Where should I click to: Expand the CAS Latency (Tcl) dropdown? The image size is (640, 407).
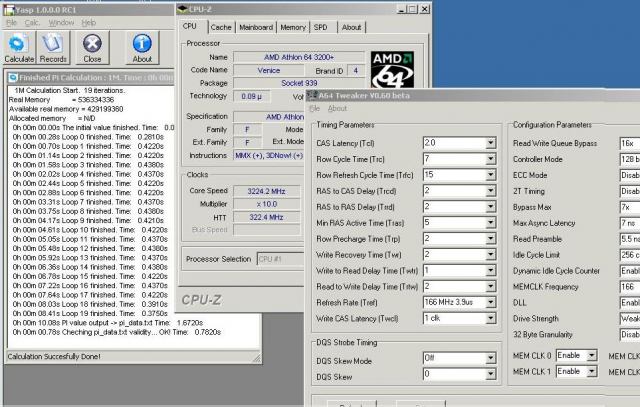click(x=491, y=143)
